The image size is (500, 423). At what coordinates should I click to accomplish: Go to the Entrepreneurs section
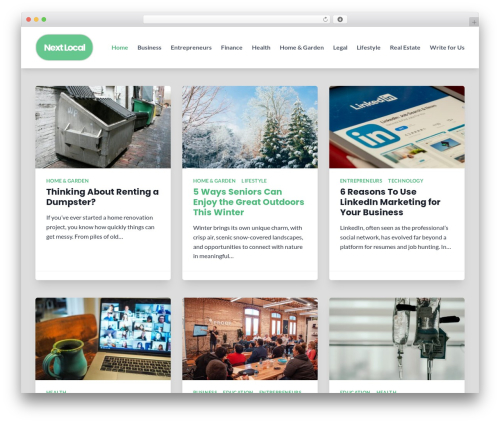click(x=191, y=48)
